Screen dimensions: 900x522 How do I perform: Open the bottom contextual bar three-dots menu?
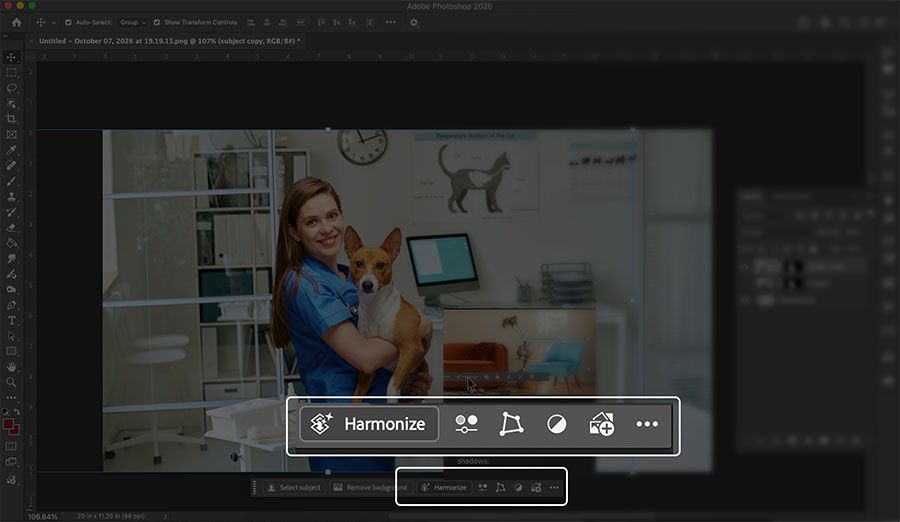click(554, 488)
